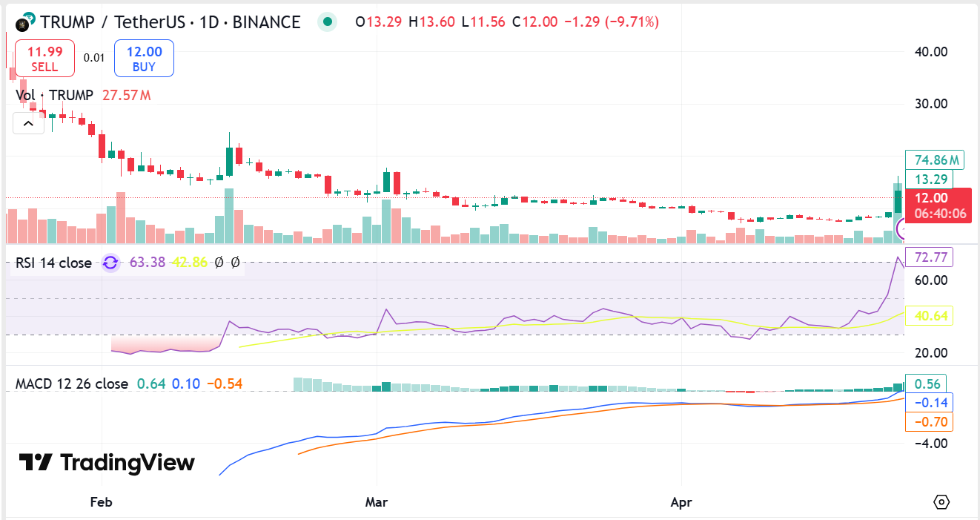
Task: Click the 40.00 price scale value
Action: [931, 52]
